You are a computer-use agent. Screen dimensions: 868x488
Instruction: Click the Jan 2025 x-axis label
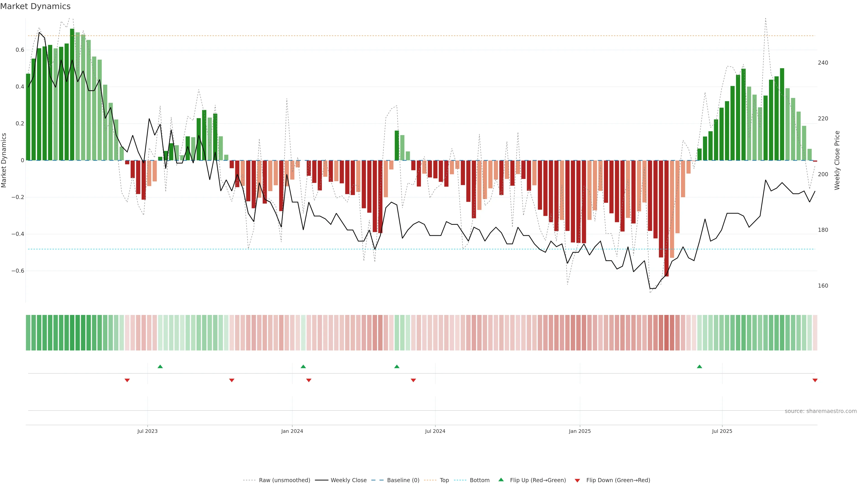(580, 431)
